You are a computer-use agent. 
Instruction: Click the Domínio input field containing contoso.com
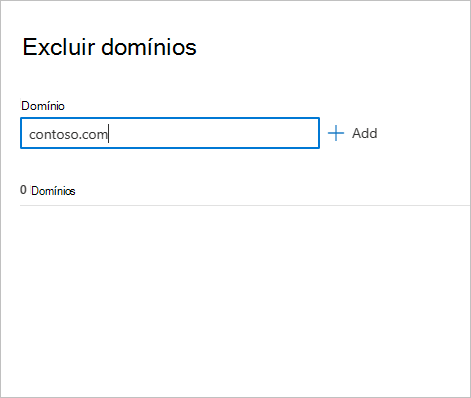(170, 133)
